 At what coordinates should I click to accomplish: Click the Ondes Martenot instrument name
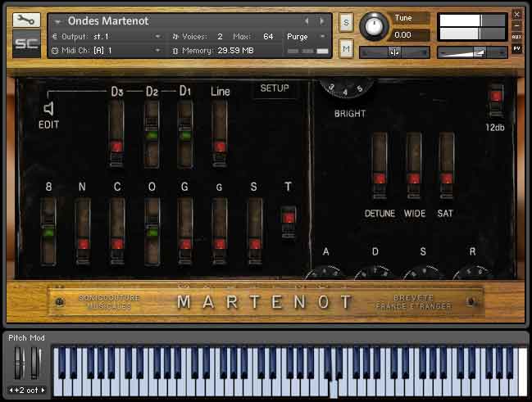pyautogui.click(x=108, y=21)
